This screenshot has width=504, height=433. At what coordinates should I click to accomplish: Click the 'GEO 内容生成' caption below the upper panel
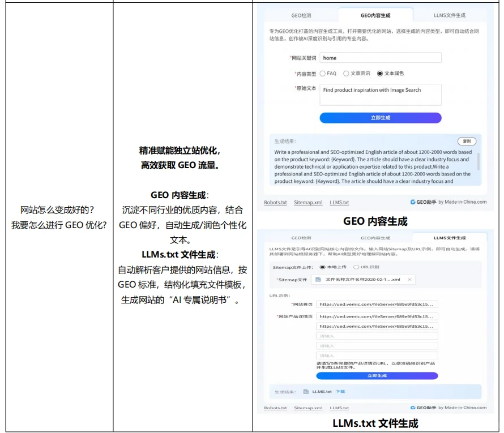pyautogui.click(x=375, y=221)
